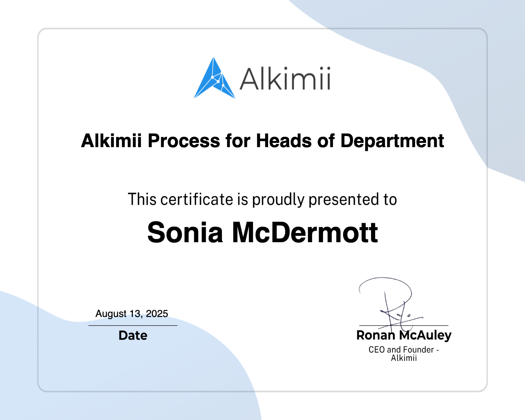Click the title "Alkimii Process for Heads of Department"
Image resolution: width=525 pixels, height=420 pixels.
262,141
